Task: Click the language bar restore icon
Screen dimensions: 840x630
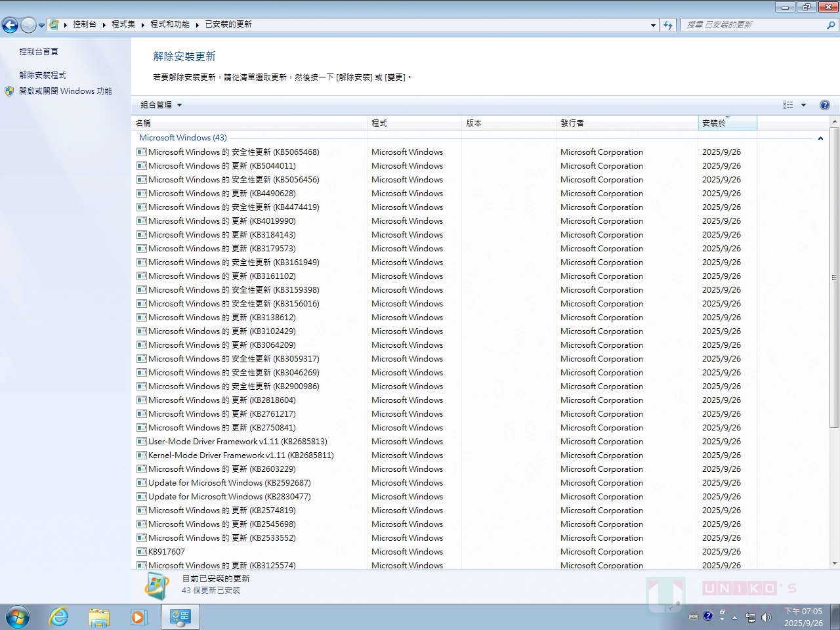Action: tap(722, 612)
